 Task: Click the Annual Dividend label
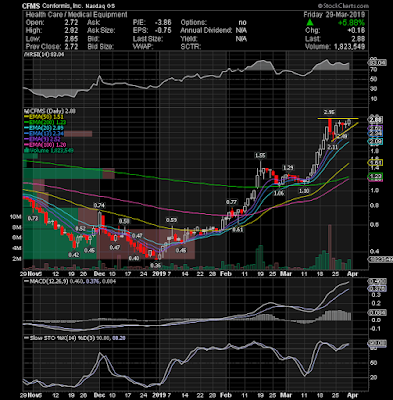pyautogui.click(x=206, y=31)
